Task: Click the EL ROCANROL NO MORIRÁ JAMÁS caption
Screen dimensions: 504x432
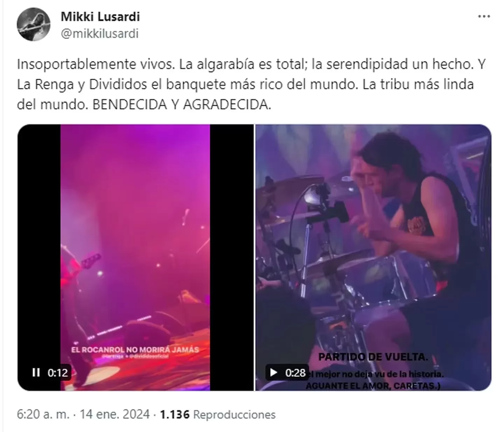Action: (135, 349)
